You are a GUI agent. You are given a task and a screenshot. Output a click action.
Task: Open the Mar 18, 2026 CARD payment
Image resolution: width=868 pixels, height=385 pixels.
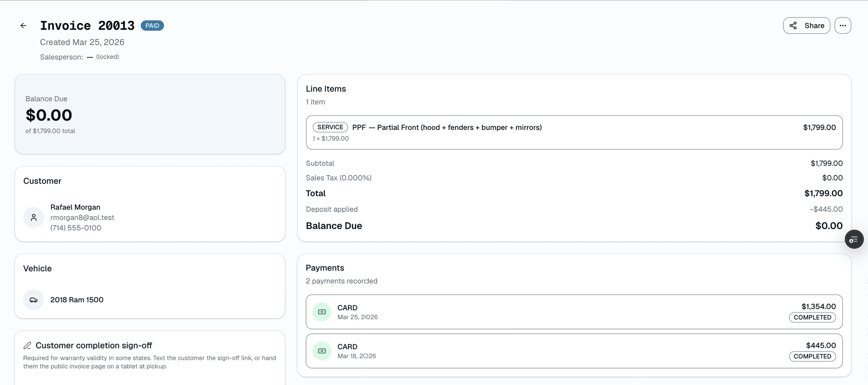pos(574,351)
